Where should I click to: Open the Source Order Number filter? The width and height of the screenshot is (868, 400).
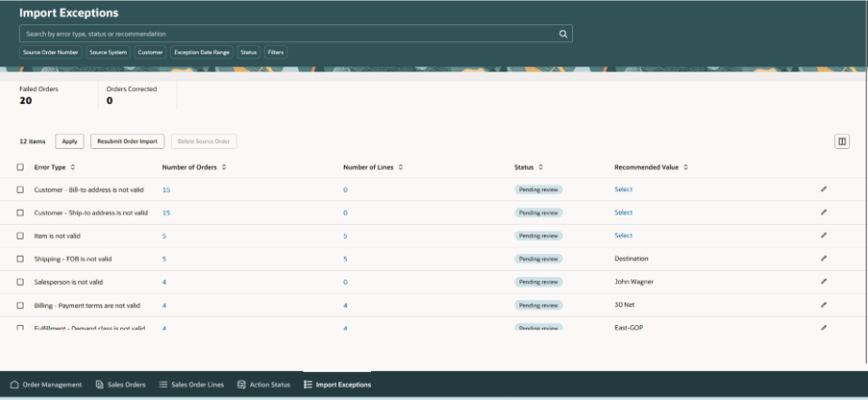[51, 52]
